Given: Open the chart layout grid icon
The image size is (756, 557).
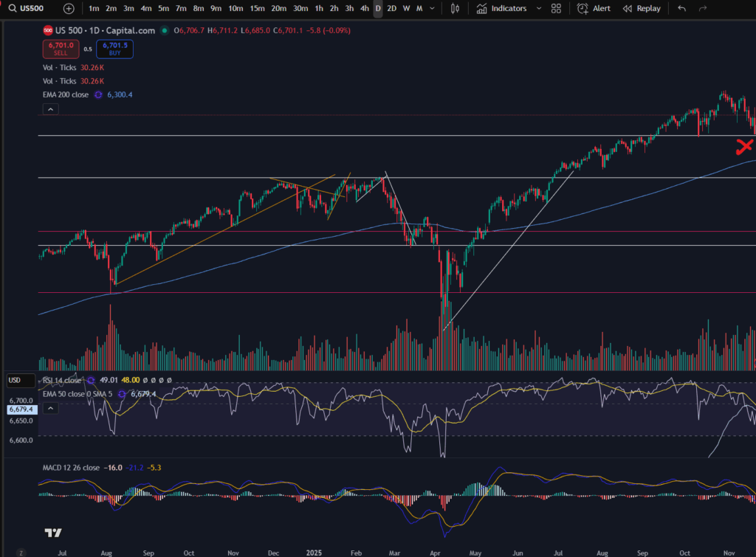Looking at the screenshot, I should point(556,8).
